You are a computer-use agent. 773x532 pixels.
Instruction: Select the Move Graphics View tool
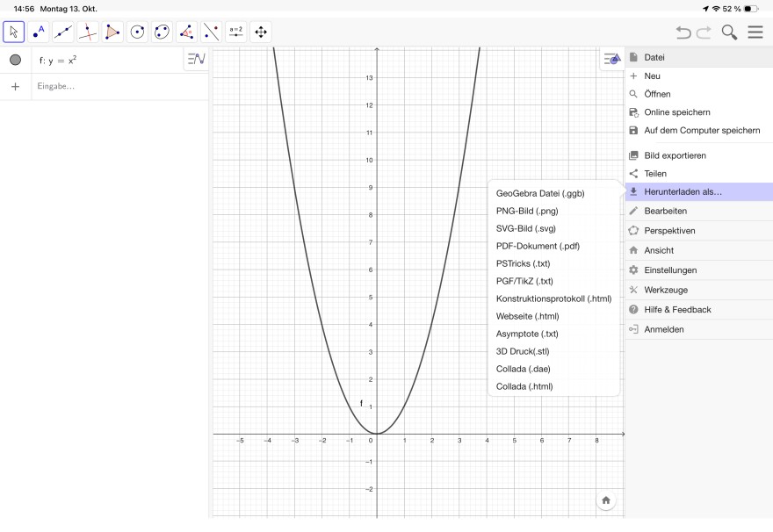pyautogui.click(x=261, y=32)
